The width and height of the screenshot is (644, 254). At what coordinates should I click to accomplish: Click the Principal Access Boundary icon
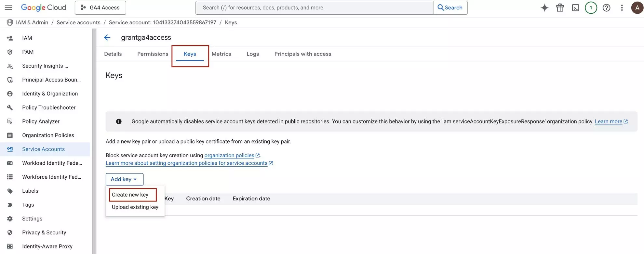(10, 80)
